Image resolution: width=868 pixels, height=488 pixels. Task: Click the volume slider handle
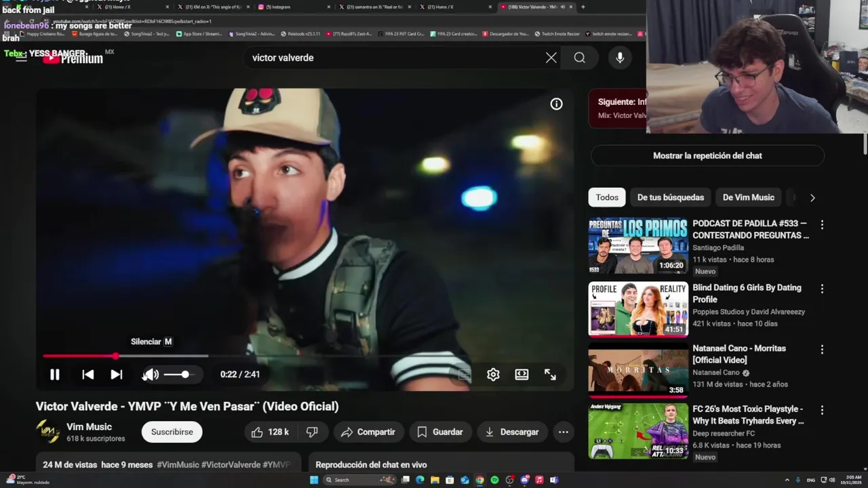pos(185,374)
